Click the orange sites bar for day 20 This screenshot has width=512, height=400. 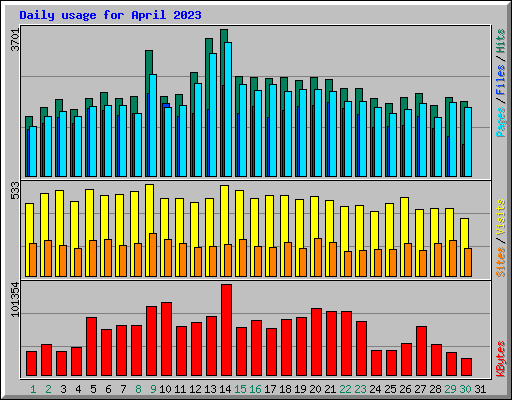coord(318,257)
